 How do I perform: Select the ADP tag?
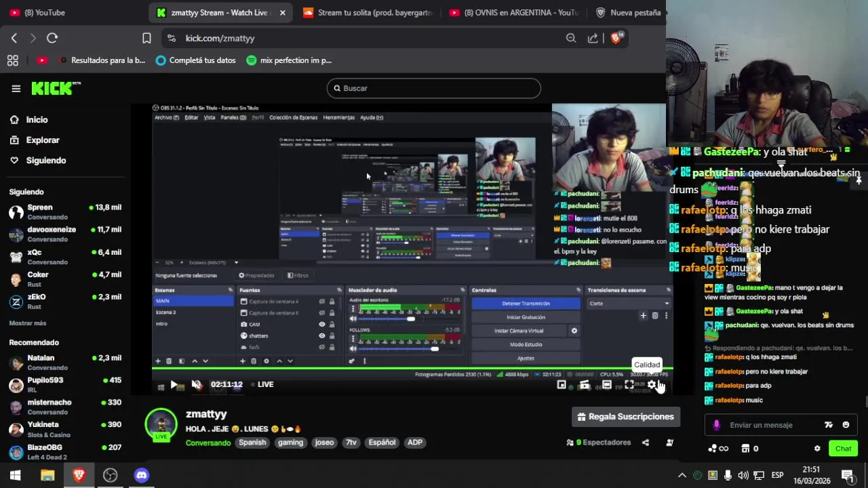[x=415, y=443]
